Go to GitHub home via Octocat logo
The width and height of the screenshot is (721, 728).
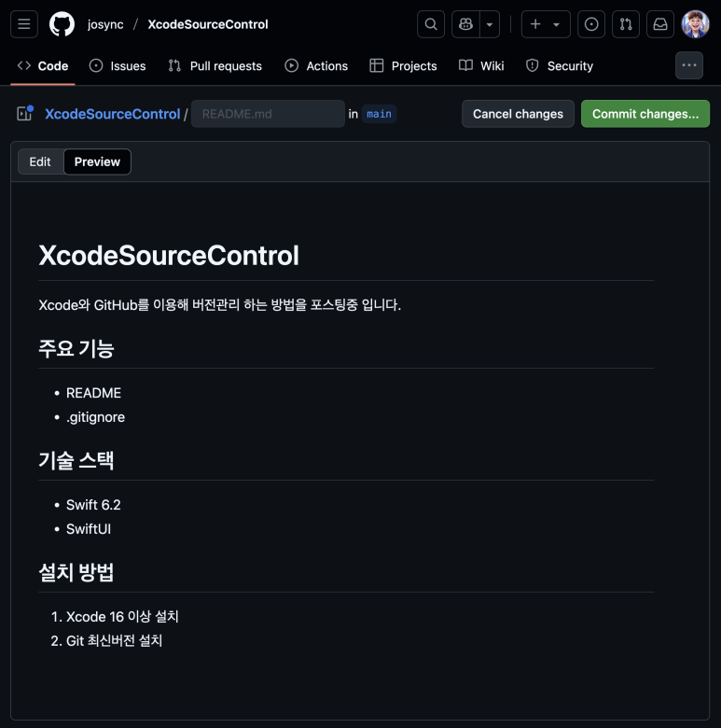point(62,24)
